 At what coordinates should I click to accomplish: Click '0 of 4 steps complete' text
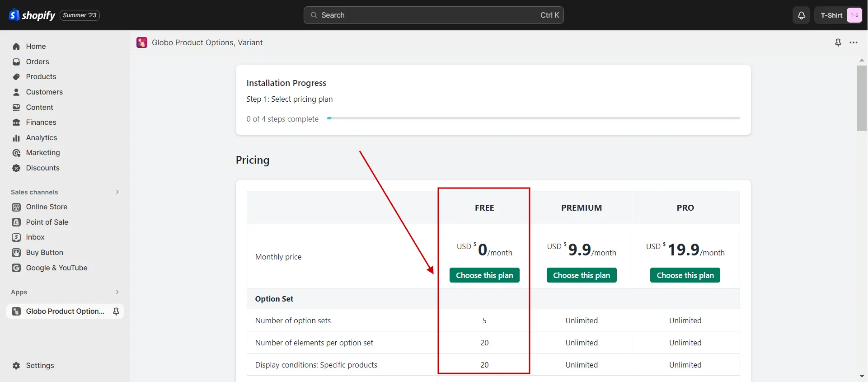click(282, 119)
